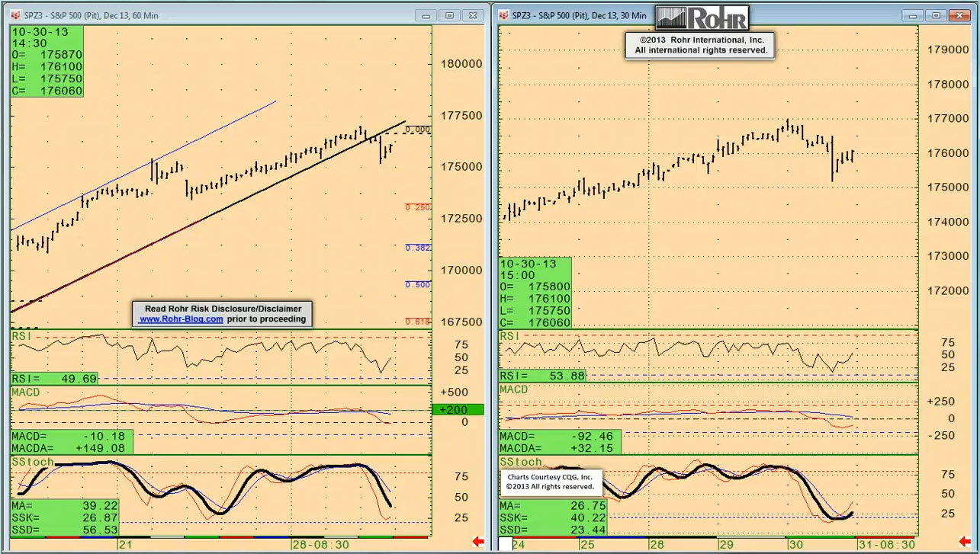Click the Rohr logo banner
This screenshot has height=554, width=980.
click(702, 18)
